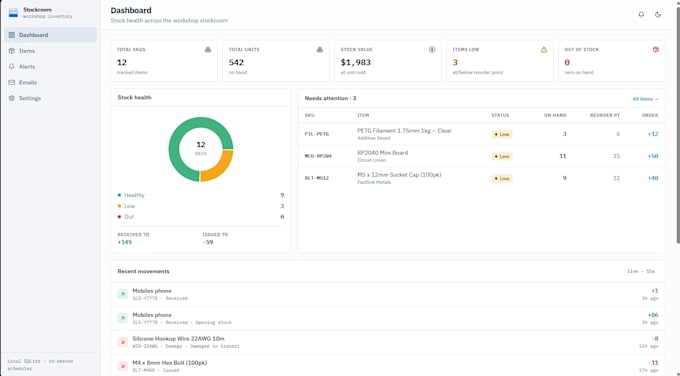Click the live refresh indicator in Recent movements
Screen dimensions: 680x376
click(x=641, y=271)
